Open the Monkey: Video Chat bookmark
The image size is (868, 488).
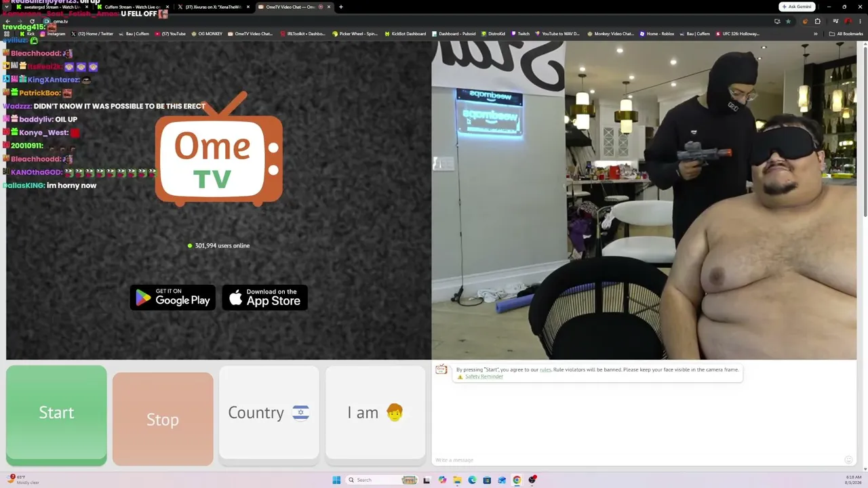pyautogui.click(x=610, y=34)
